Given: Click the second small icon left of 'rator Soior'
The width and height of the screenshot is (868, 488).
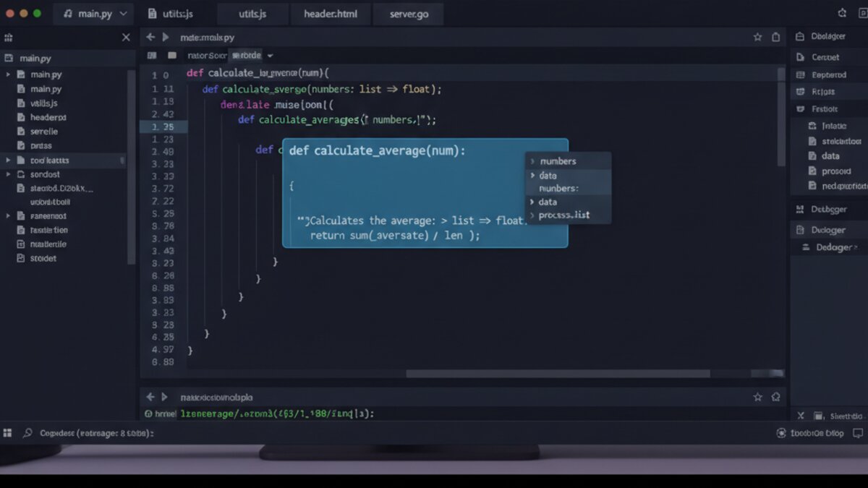Looking at the screenshot, I should pyautogui.click(x=172, y=55).
